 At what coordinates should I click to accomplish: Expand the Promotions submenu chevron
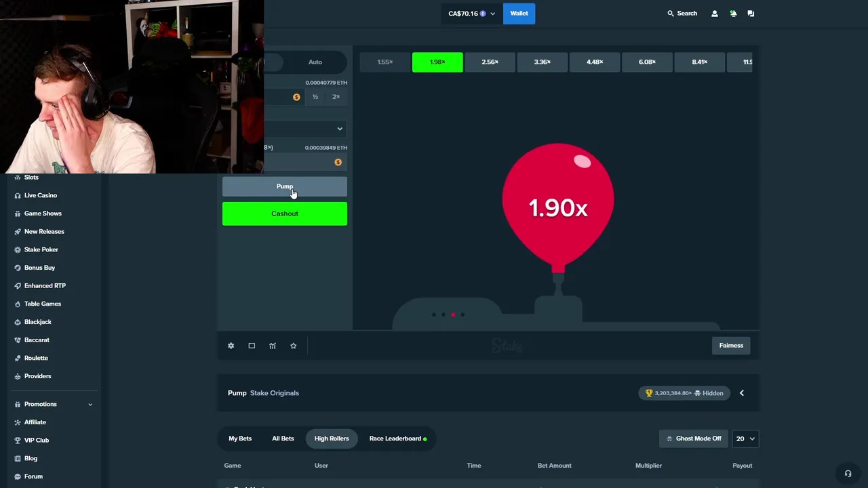pos(90,405)
